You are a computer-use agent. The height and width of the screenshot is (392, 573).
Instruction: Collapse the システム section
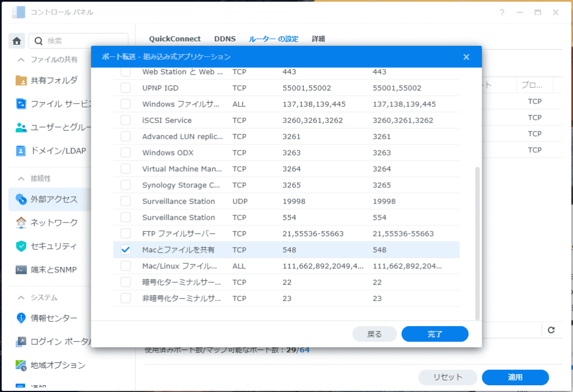pyautogui.click(x=21, y=297)
